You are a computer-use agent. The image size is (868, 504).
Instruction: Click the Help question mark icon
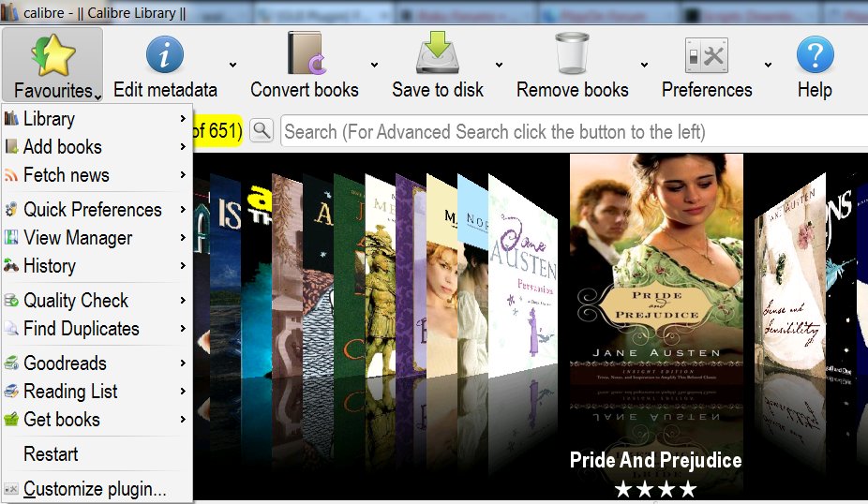815,54
